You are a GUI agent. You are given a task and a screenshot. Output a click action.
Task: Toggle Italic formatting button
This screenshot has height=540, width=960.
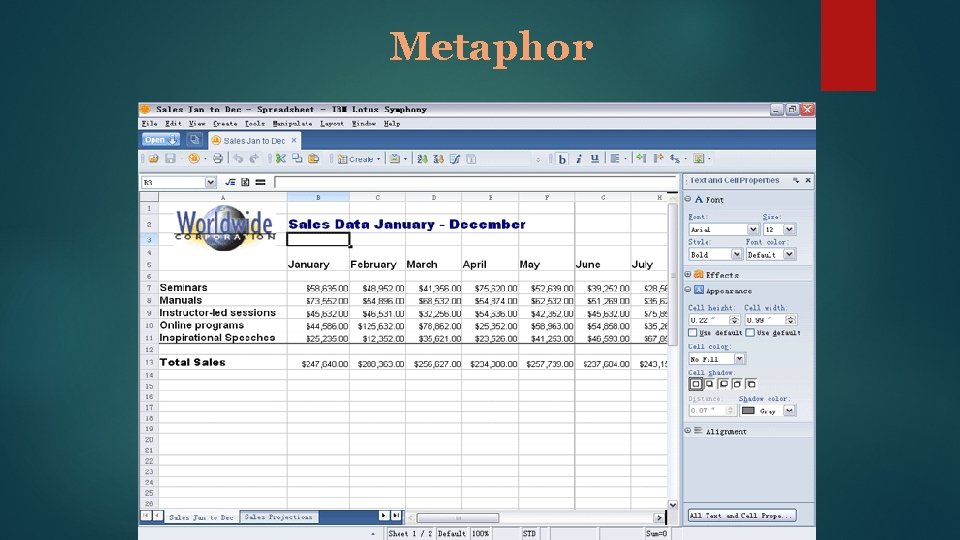pyautogui.click(x=579, y=159)
